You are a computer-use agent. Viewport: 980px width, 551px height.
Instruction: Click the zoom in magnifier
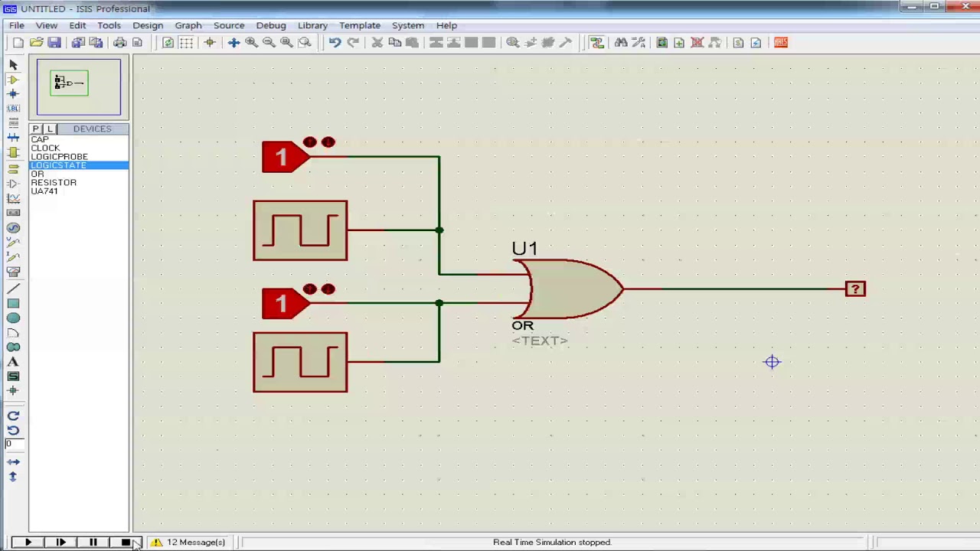(x=251, y=43)
